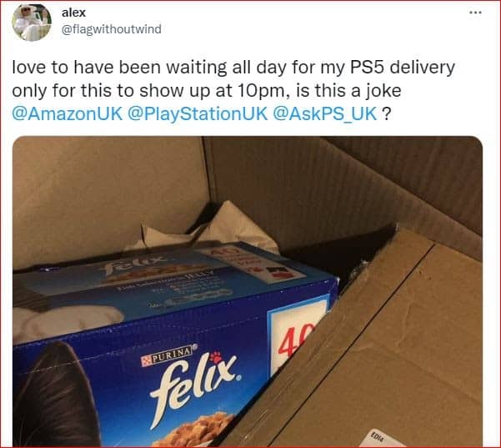Click the display name alex

click(x=74, y=13)
